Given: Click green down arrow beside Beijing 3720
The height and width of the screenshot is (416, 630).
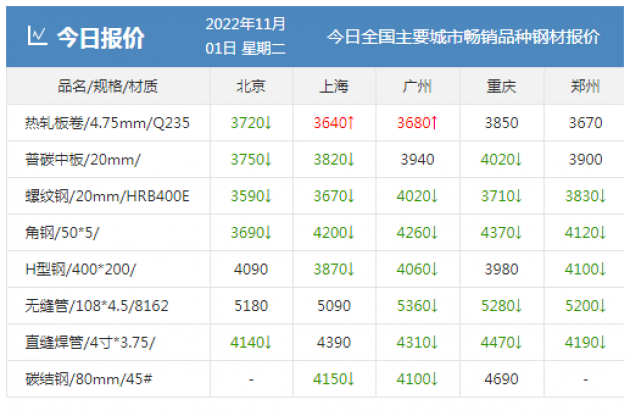Looking at the screenshot, I should pyautogui.click(x=268, y=124).
